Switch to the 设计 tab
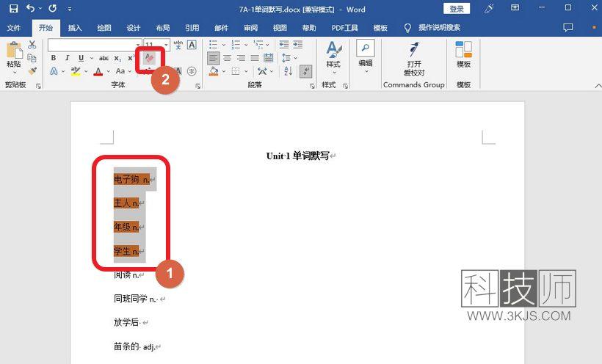Screen dimensions: 602x364 pos(134,28)
